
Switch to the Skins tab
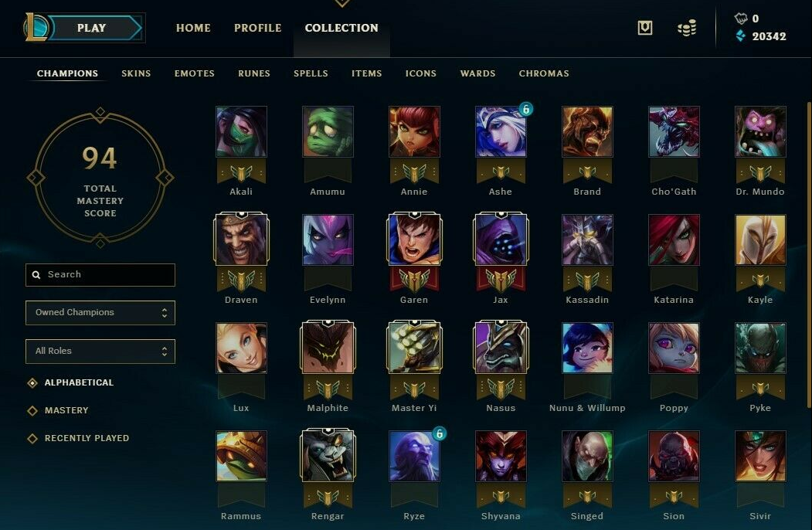[136, 73]
